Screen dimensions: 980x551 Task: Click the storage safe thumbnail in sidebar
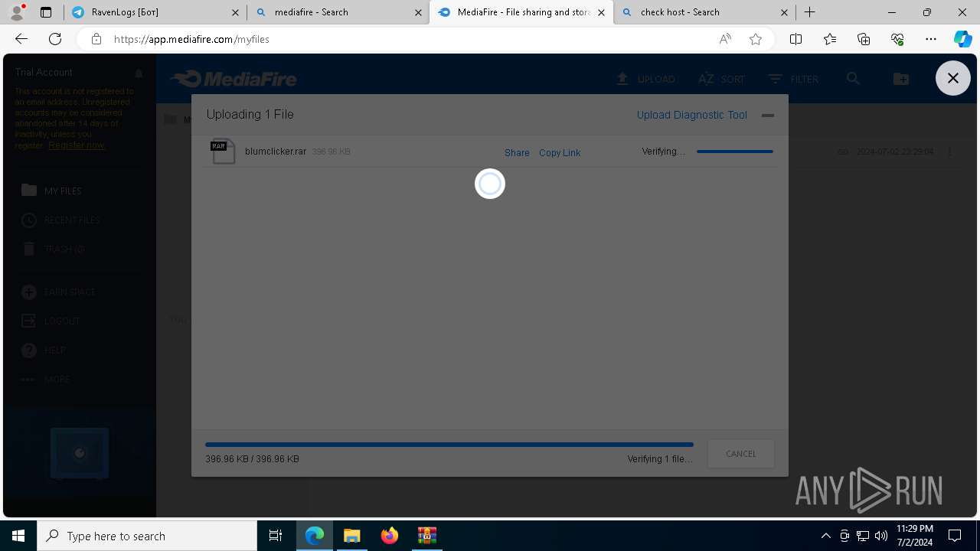[x=80, y=453]
